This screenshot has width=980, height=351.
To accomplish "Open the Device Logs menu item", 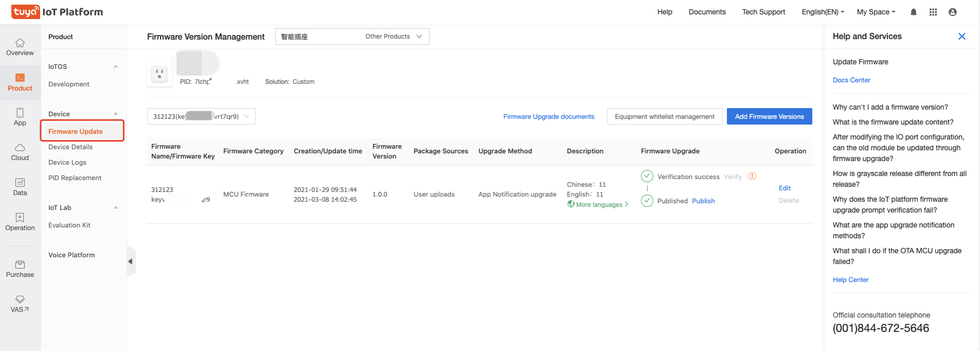I will pyautogui.click(x=67, y=162).
